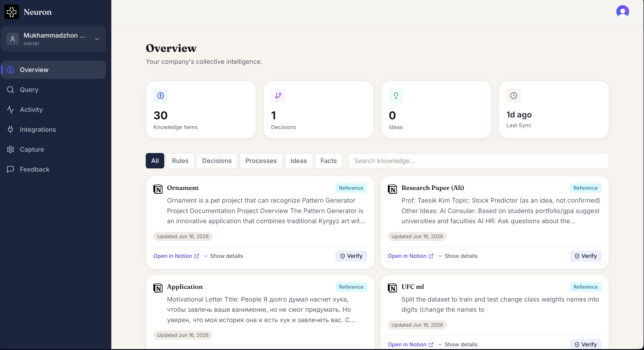Expand Show details on UFC ml card
Screen dimensions: 644x350
pyautogui.click(x=458, y=345)
